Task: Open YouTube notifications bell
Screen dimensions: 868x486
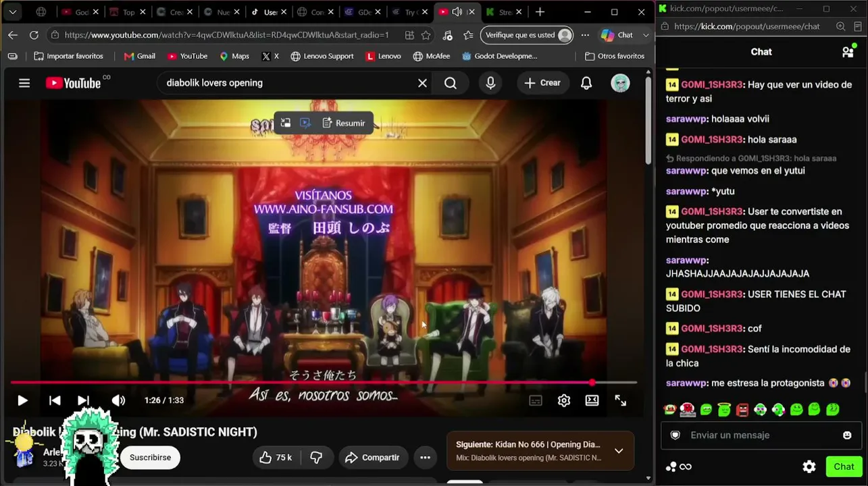Action: pos(586,83)
